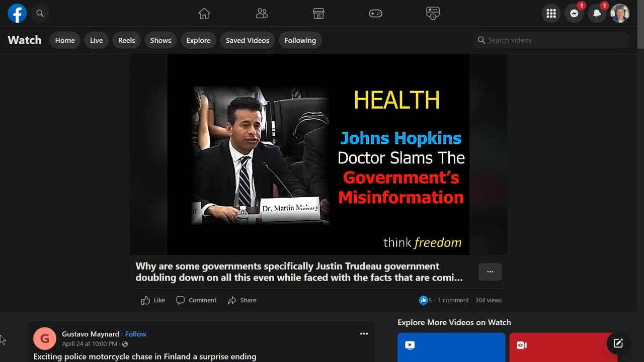Open the Facebook home logo
Viewport: 644px width, 362px height.
coord(17,14)
